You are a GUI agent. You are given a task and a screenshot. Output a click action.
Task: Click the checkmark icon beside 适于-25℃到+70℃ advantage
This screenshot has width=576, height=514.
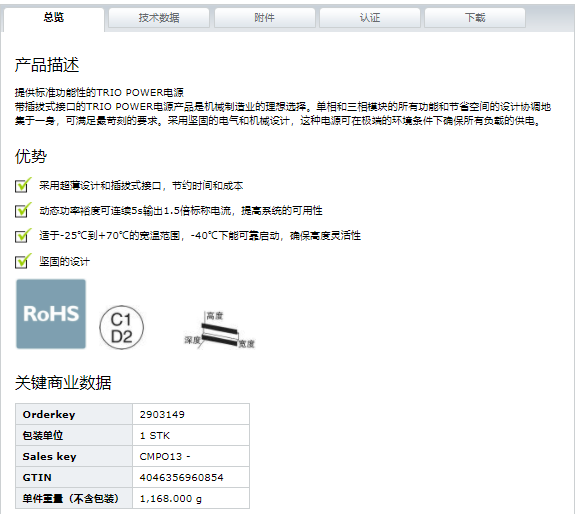click(x=23, y=235)
